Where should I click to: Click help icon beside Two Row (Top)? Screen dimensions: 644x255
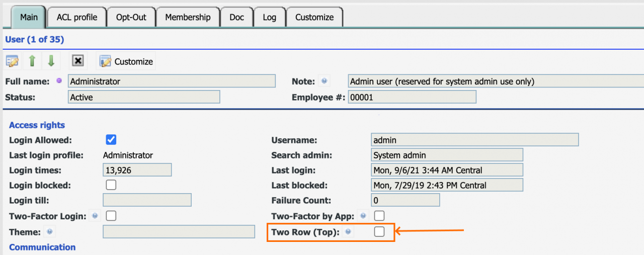(348, 232)
